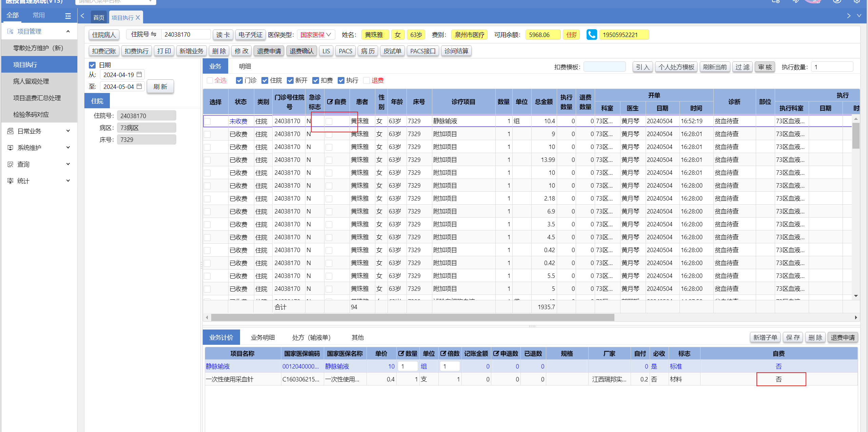Click the 扣费执行 button
Image resolution: width=868 pixels, height=432 pixels.
(136, 51)
